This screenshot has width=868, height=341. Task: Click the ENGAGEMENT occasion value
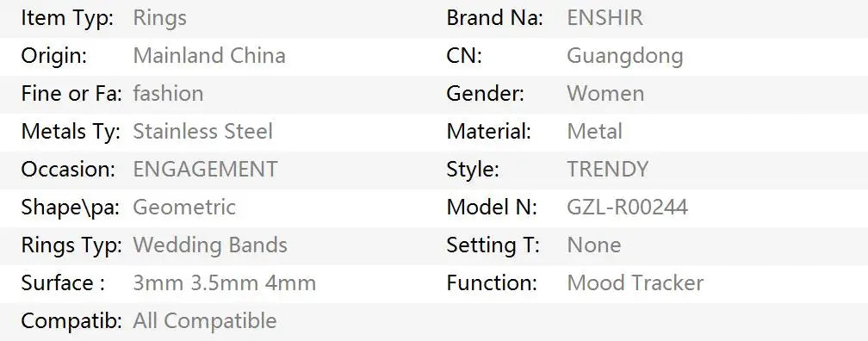coord(205,170)
